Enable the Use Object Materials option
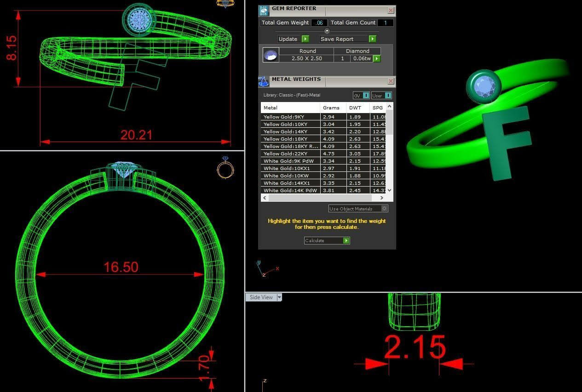 tap(385, 209)
